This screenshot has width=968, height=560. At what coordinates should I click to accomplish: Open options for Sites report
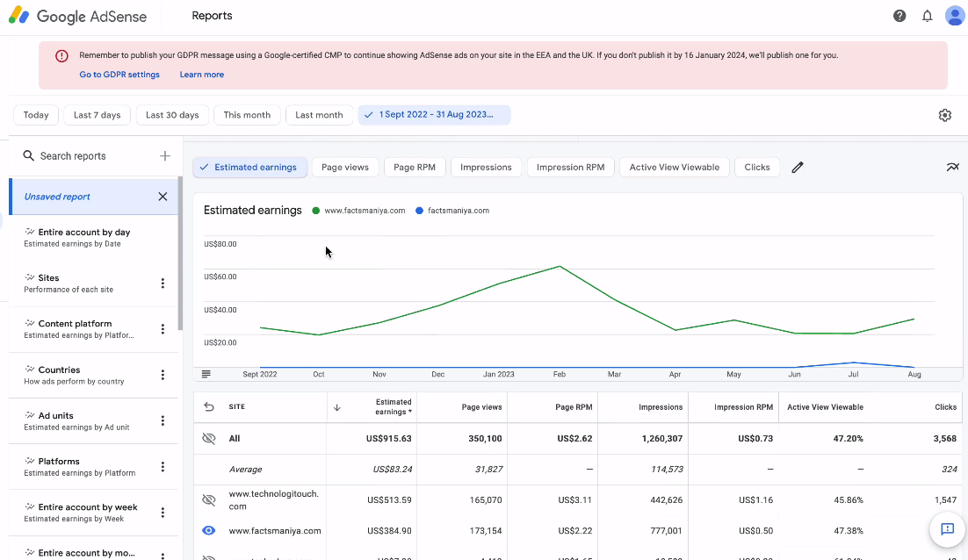[x=163, y=284]
